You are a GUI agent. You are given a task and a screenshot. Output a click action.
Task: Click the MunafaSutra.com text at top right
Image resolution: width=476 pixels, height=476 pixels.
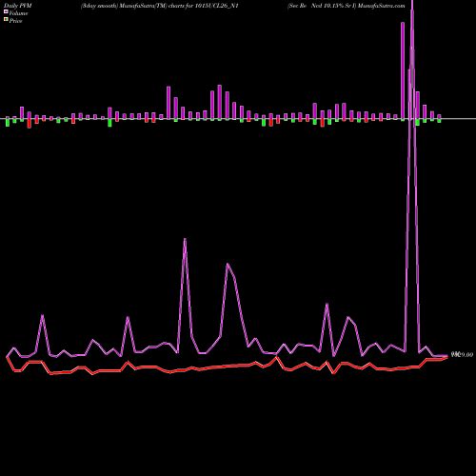click(x=381, y=6)
